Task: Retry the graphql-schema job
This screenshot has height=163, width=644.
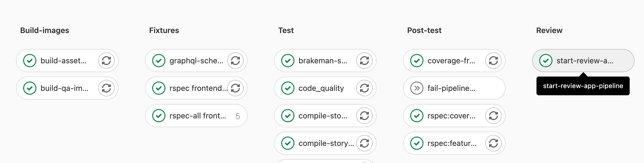Action: tap(235, 61)
